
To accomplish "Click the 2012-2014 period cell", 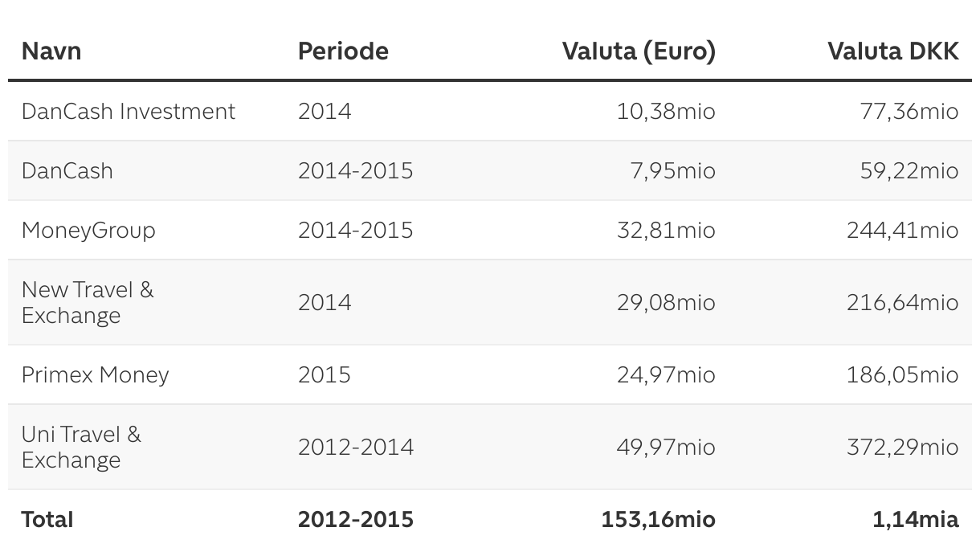I will coord(356,447).
